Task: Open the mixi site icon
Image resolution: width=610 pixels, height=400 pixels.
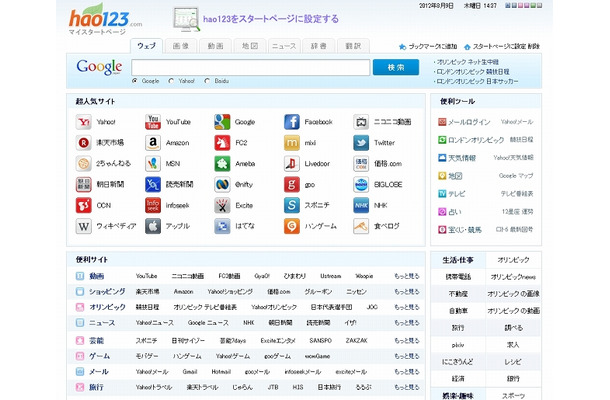Action: pos(292,143)
